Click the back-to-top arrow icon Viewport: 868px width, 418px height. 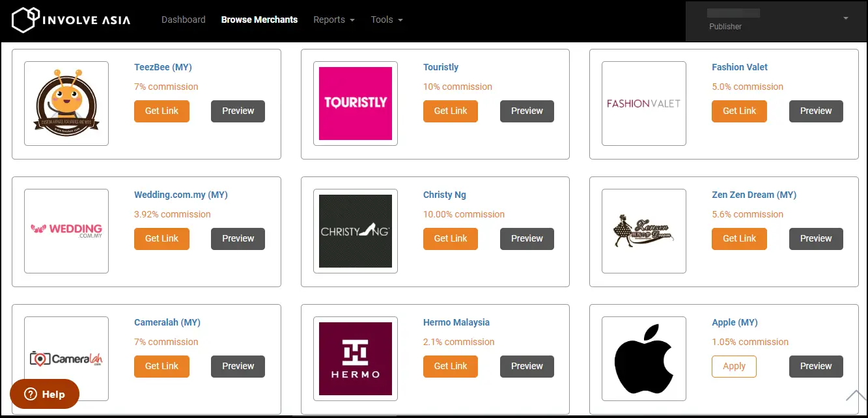855,395
